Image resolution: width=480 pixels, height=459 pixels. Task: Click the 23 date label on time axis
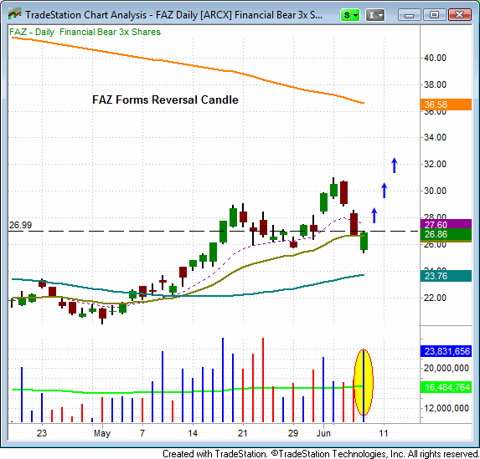pyautogui.click(x=42, y=433)
